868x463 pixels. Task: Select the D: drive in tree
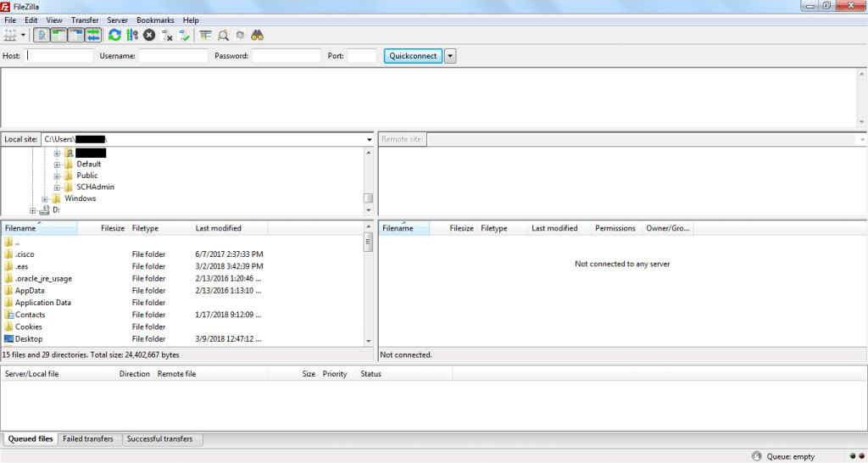56,210
